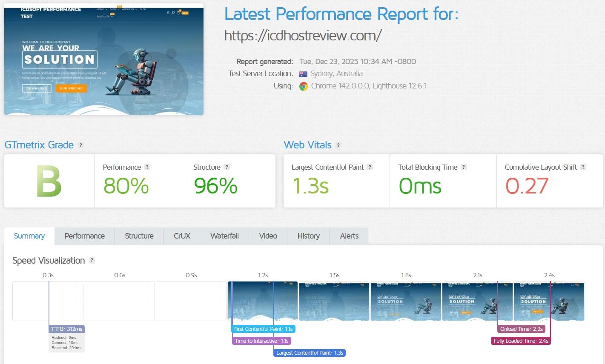This screenshot has height=364, width=605.
Task: Click the Backend: 294ms detail
Action: 66,348
